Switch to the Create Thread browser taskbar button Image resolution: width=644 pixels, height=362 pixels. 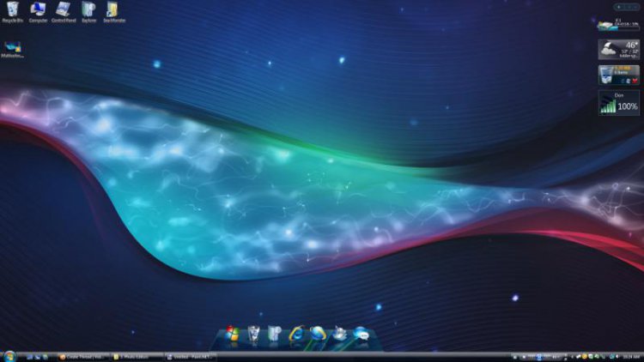(82, 357)
